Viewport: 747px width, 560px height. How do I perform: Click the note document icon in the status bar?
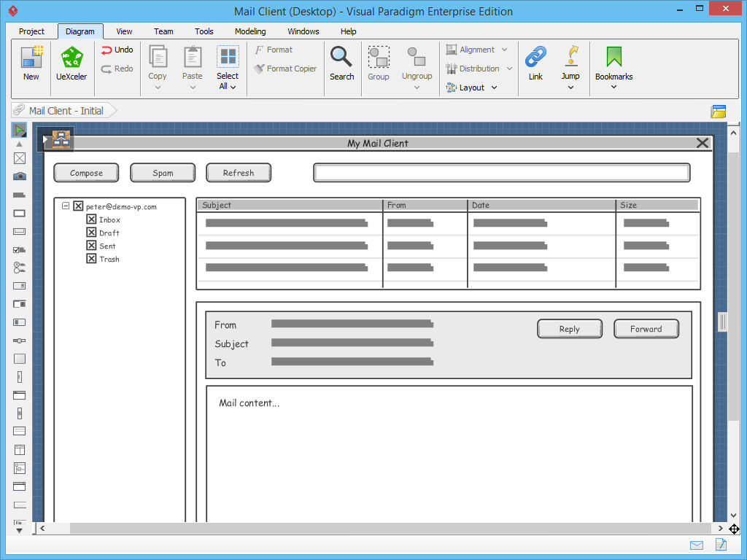tap(721, 544)
